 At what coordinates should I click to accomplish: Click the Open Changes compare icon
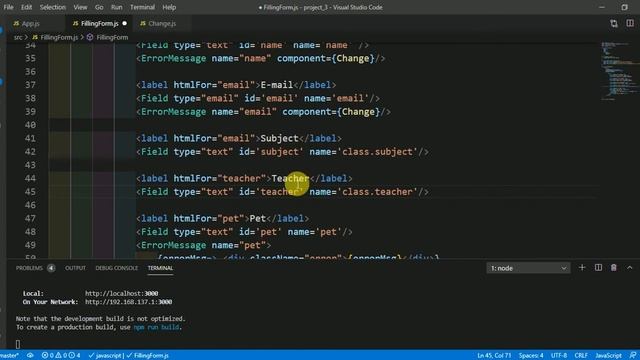[x=614, y=23]
